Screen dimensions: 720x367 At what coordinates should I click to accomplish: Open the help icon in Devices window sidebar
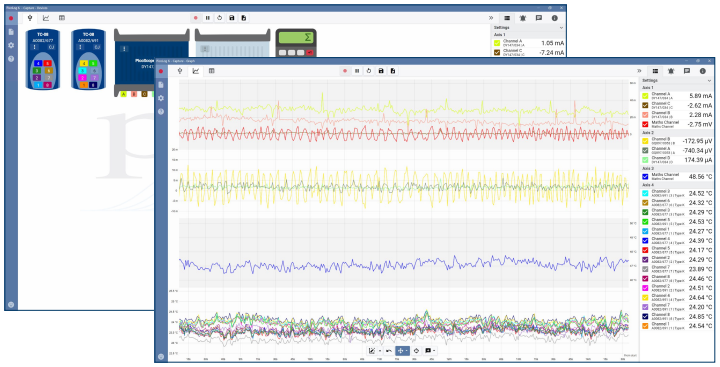pos(11,59)
